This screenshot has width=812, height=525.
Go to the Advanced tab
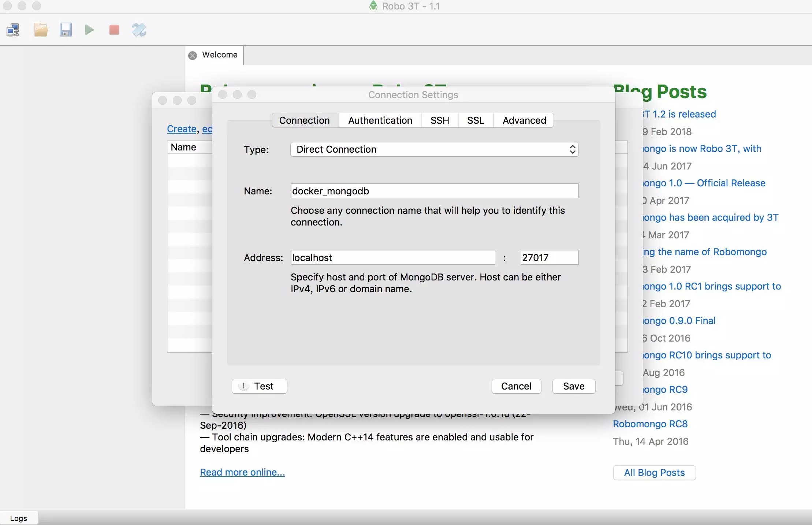[x=524, y=120]
